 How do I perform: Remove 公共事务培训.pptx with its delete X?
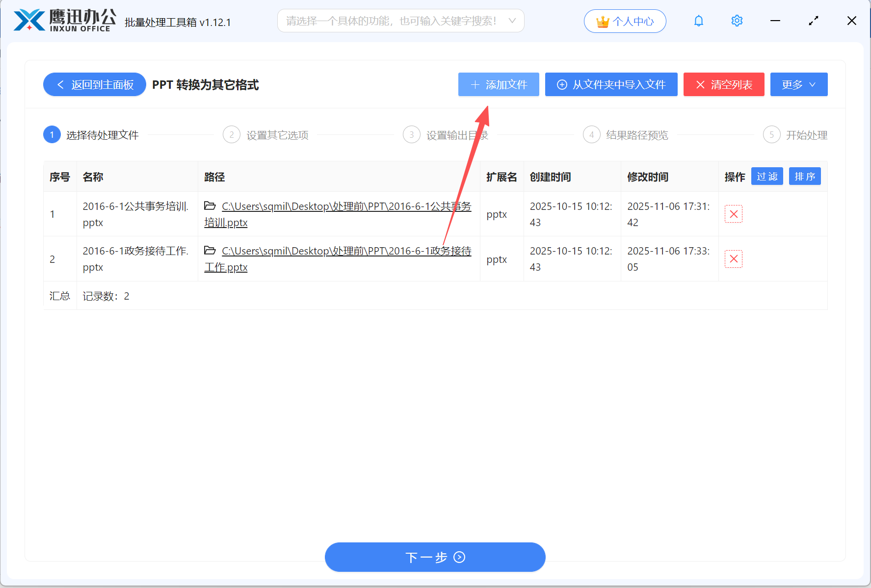click(x=734, y=214)
